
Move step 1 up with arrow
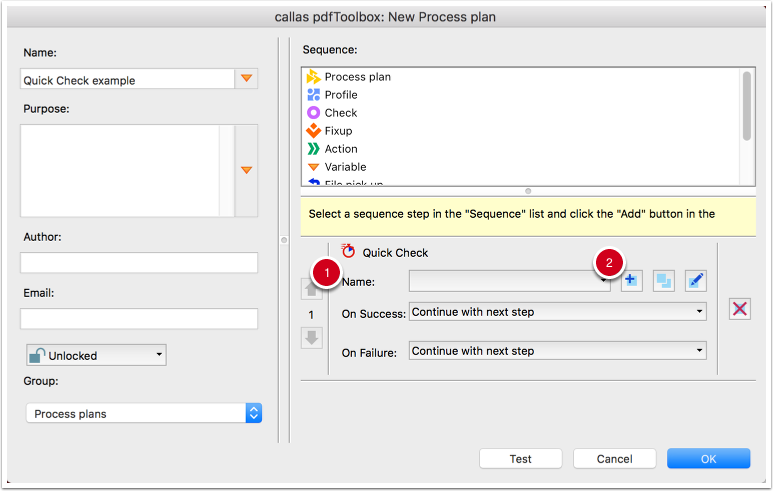pyautogui.click(x=311, y=290)
